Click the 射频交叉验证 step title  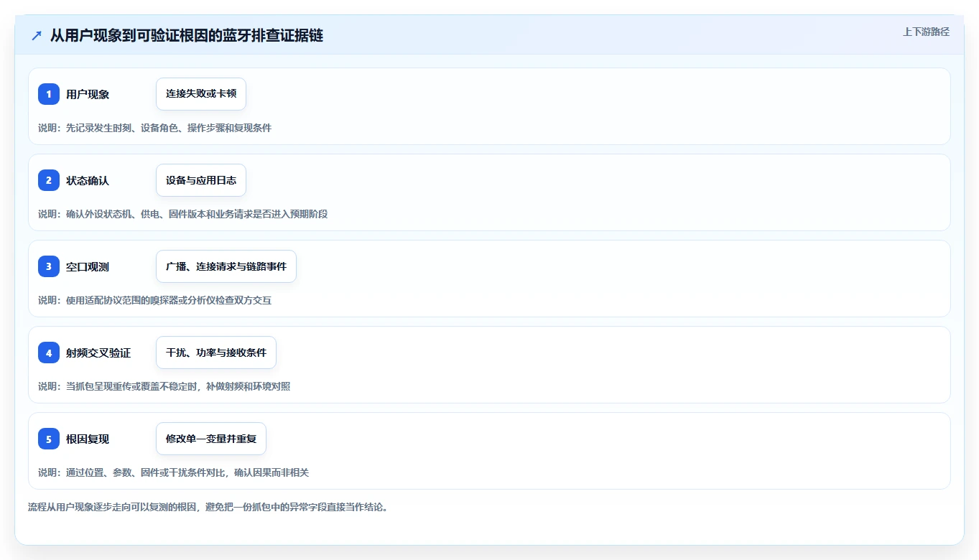tap(98, 353)
